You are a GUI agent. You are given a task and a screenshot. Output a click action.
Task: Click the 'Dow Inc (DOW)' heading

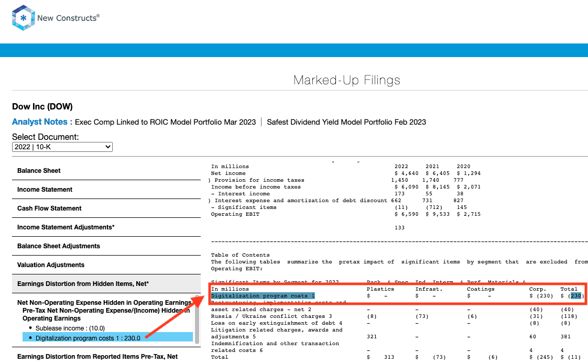click(42, 106)
